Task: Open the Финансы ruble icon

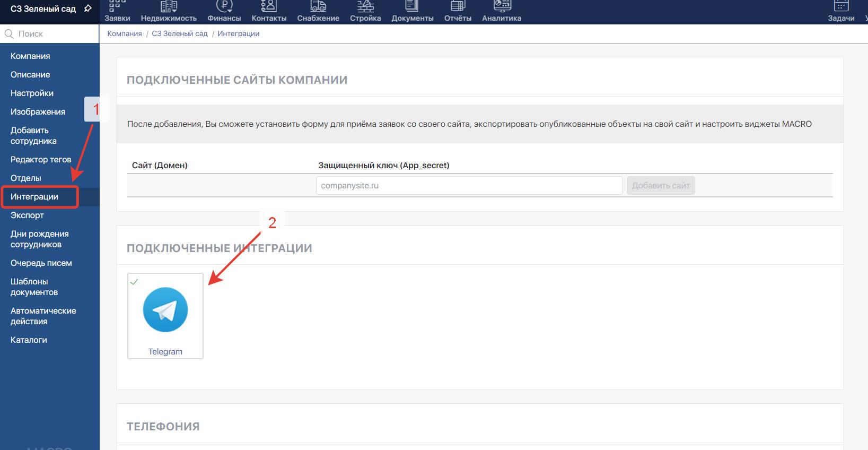Action: click(224, 6)
